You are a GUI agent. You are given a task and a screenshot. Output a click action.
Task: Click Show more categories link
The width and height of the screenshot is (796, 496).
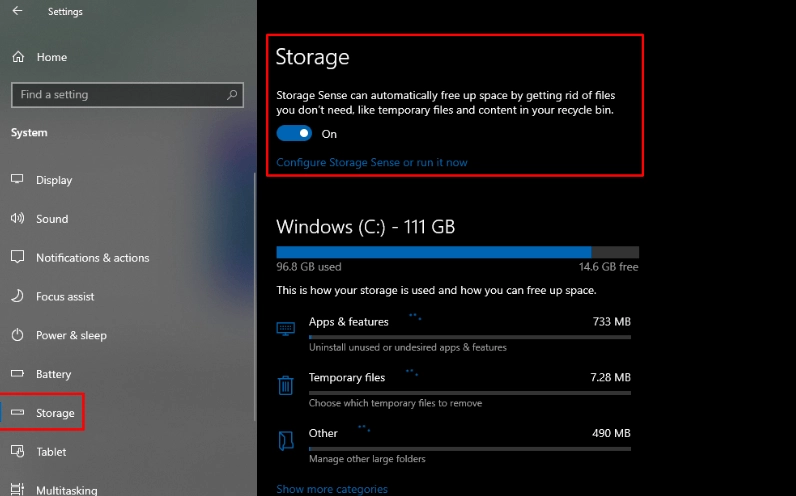coord(331,489)
